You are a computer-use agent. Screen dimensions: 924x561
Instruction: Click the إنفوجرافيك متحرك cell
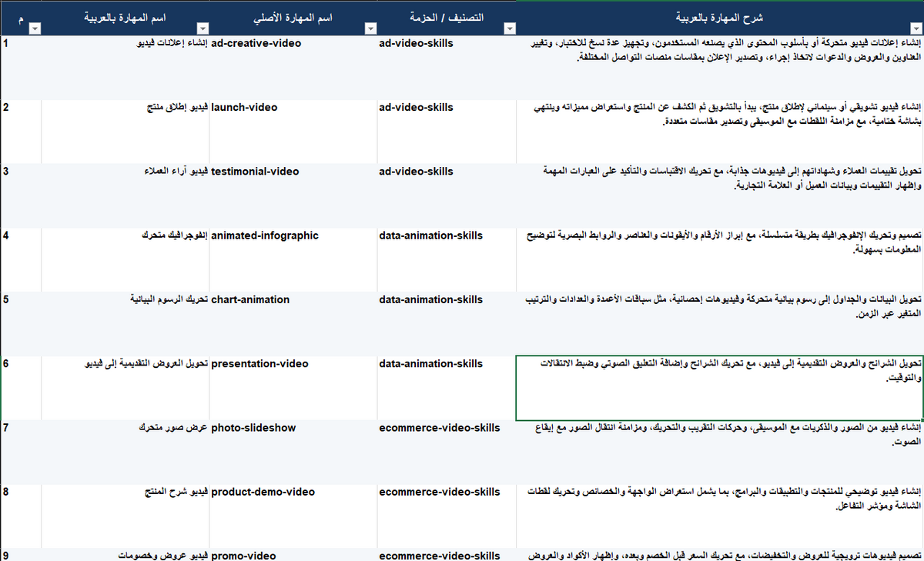click(x=125, y=259)
